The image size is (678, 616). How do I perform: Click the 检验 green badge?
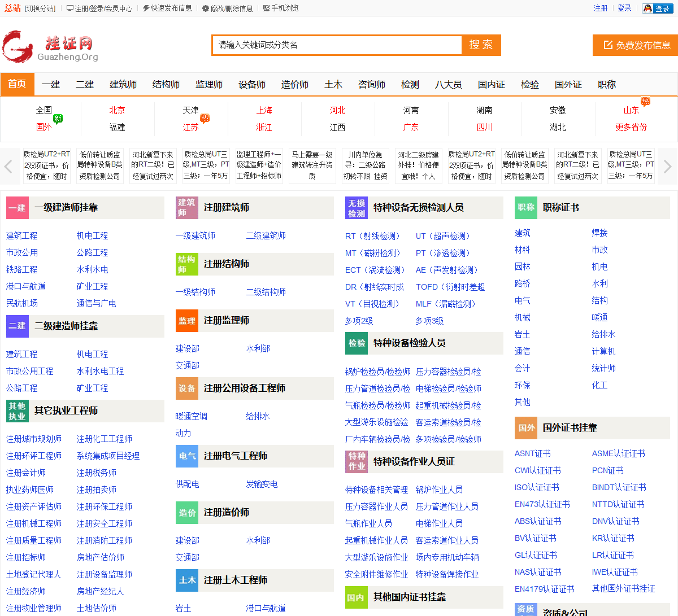pyautogui.click(x=357, y=343)
